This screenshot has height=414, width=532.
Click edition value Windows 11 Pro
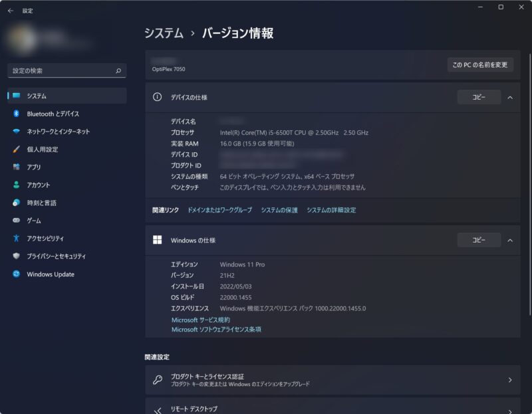(242, 264)
